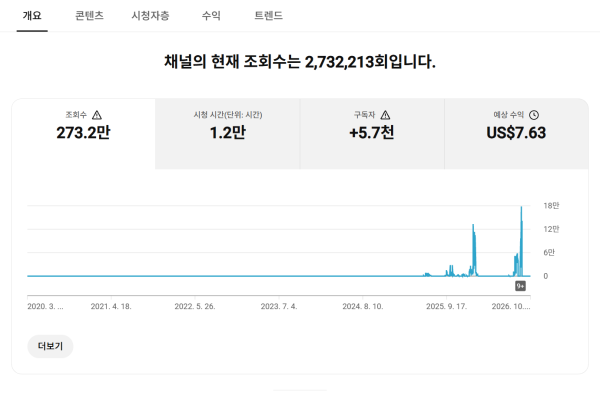Click the 2021. 4. 18. date label
The height and width of the screenshot is (399, 600).
pyautogui.click(x=111, y=306)
